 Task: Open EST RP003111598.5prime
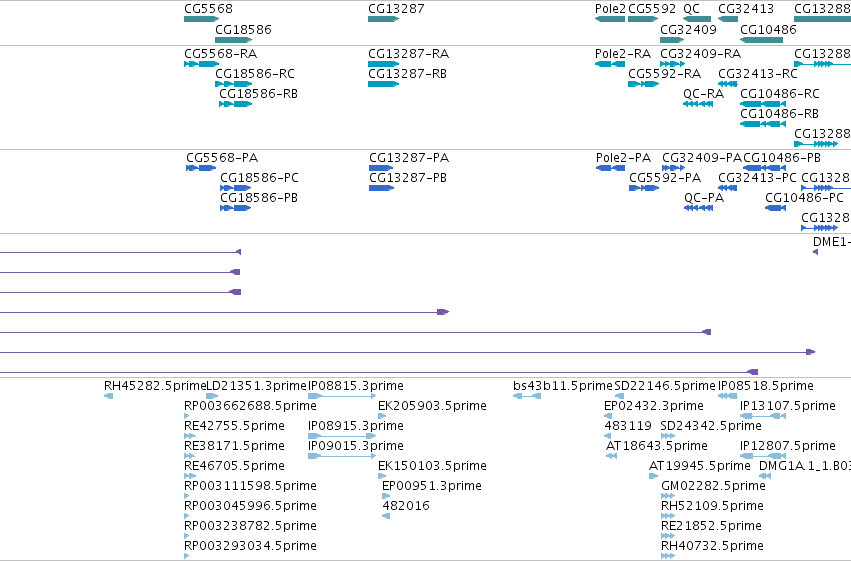(187, 496)
